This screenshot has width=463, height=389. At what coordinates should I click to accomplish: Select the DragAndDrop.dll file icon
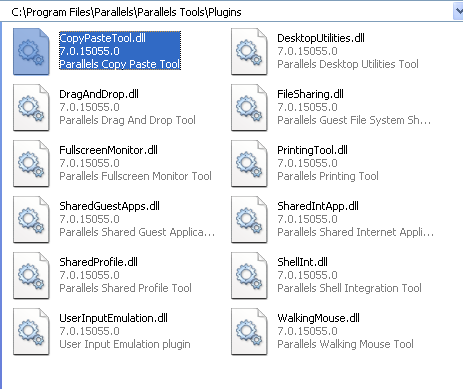(x=31, y=108)
